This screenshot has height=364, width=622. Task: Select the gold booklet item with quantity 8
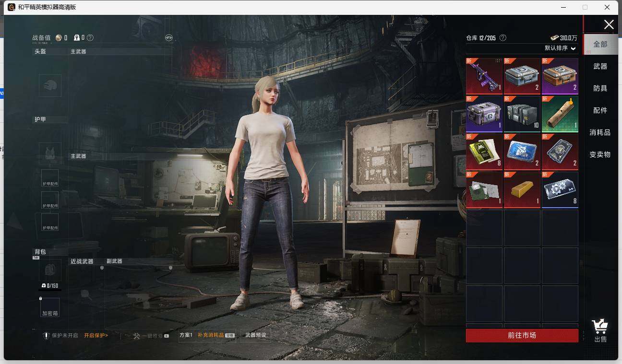(x=484, y=152)
